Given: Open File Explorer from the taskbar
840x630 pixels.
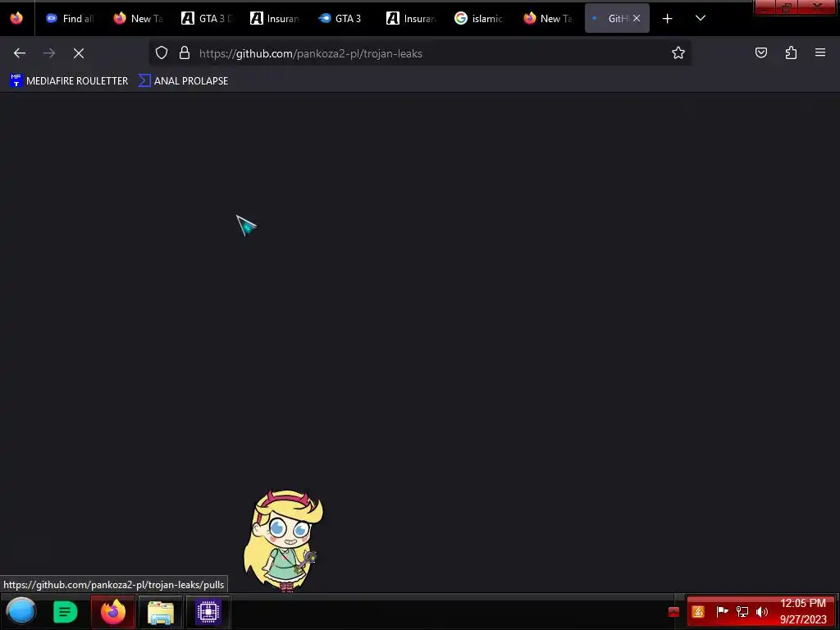Looking at the screenshot, I should (x=160, y=612).
